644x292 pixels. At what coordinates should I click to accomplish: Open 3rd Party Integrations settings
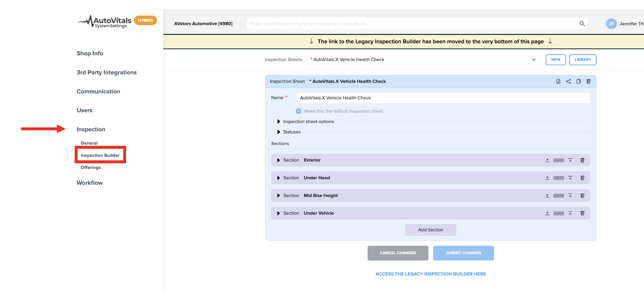pos(107,73)
